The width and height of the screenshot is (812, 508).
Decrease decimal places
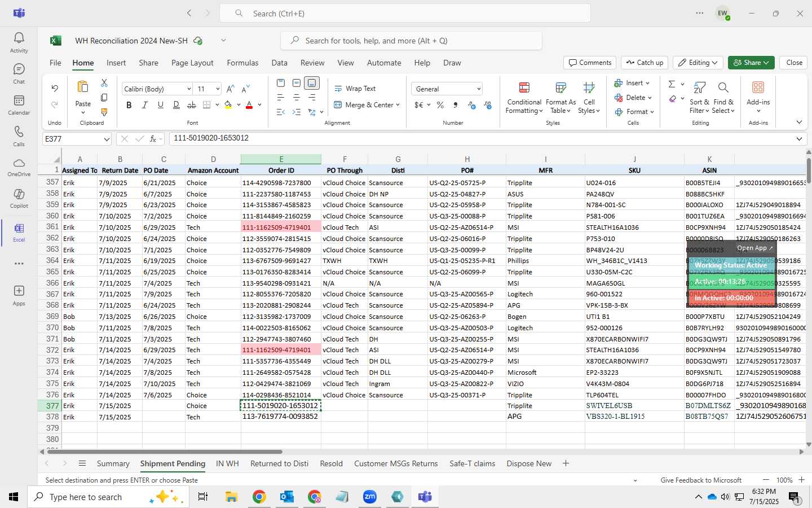(488, 105)
